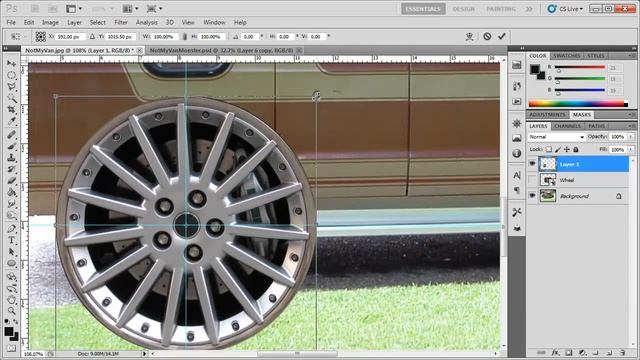Select the Brush tool
Viewport: 640px width, 360px height.
point(11,146)
